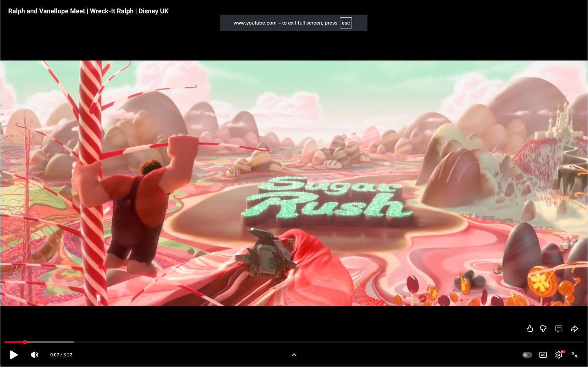Open the video settings gear

(559, 355)
